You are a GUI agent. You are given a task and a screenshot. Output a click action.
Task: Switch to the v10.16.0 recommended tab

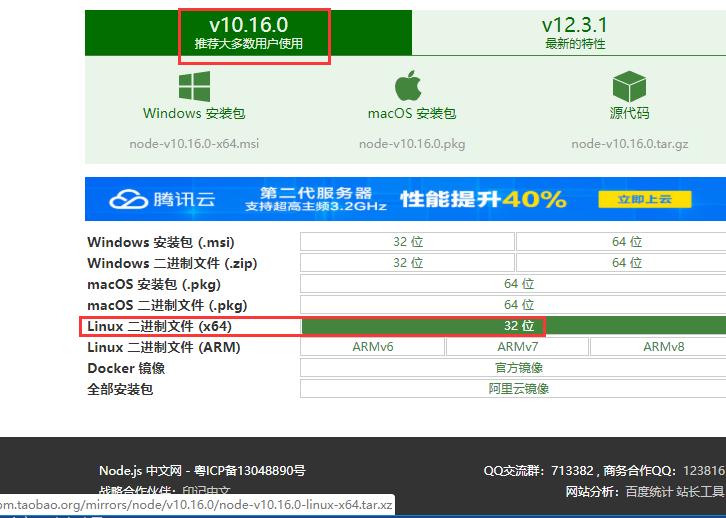[249, 32]
